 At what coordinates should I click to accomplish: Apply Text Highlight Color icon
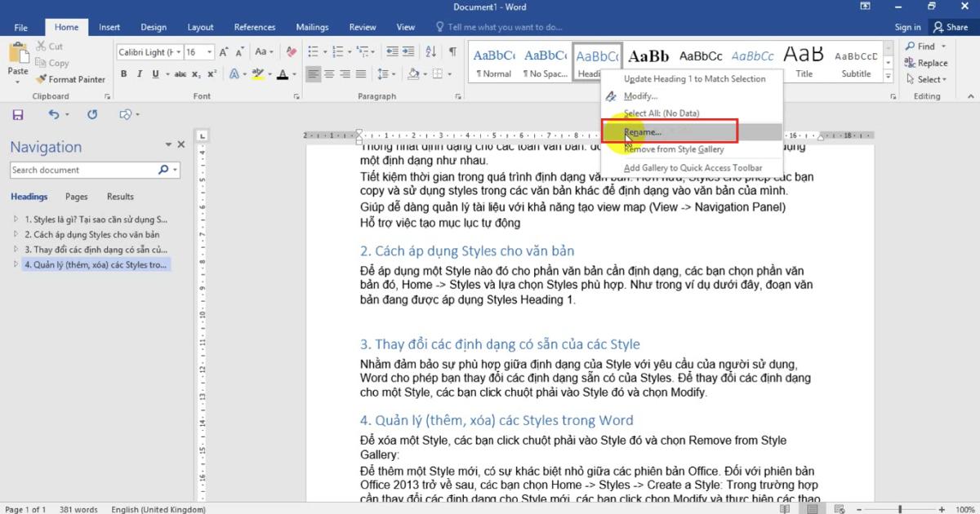259,73
